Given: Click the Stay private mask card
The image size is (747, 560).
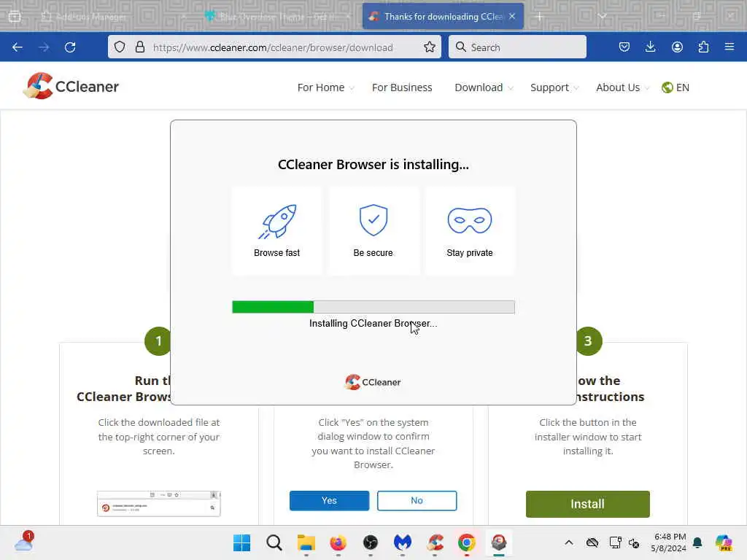Looking at the screenshot, I should (x=470, y=231).
